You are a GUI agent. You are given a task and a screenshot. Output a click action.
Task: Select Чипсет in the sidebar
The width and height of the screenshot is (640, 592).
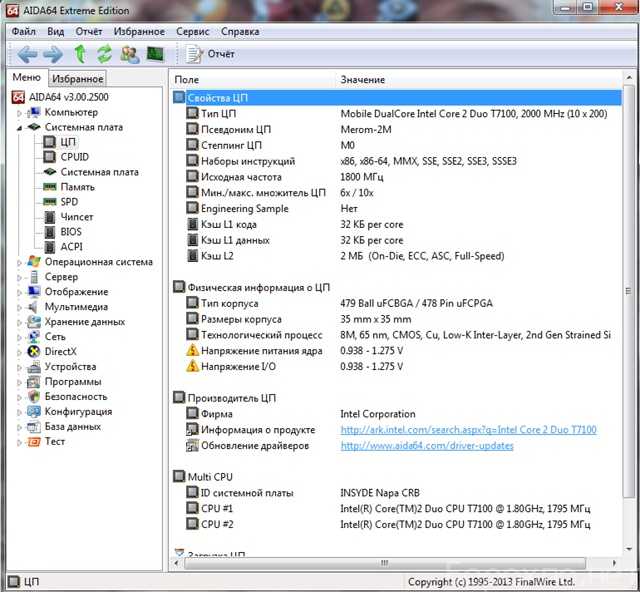point(76,217)
